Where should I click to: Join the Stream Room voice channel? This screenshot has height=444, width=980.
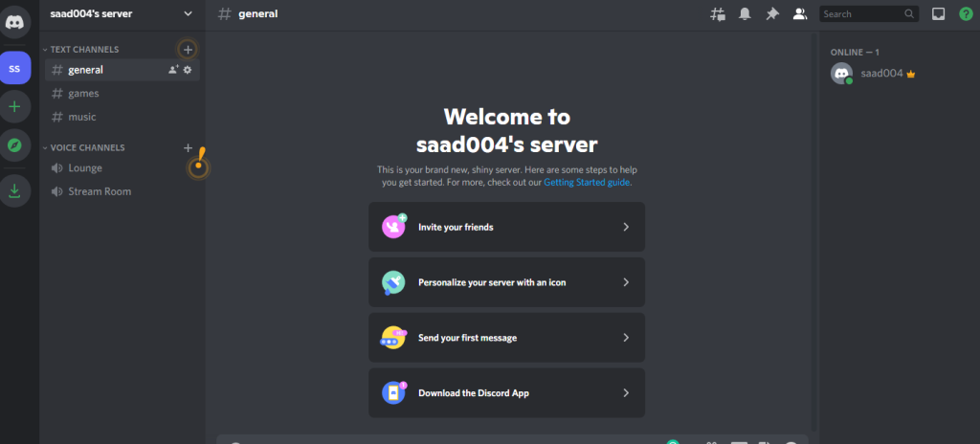(x=122, y=191)
